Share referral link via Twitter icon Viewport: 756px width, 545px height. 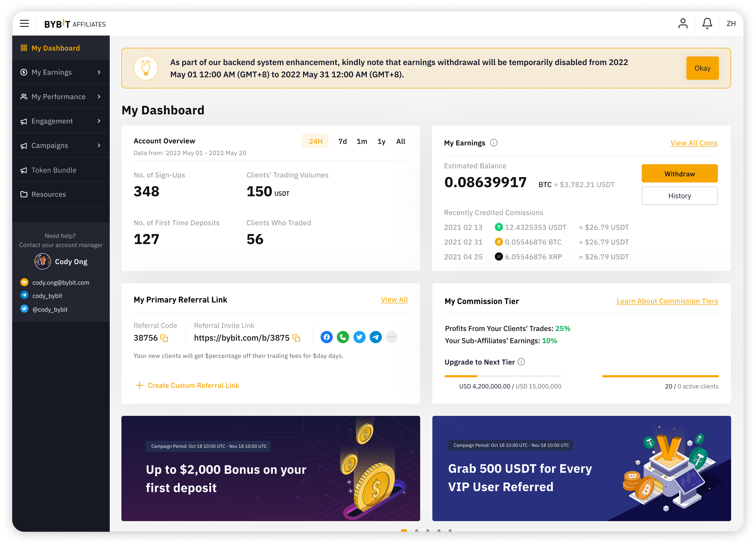(x=359, y=337)
